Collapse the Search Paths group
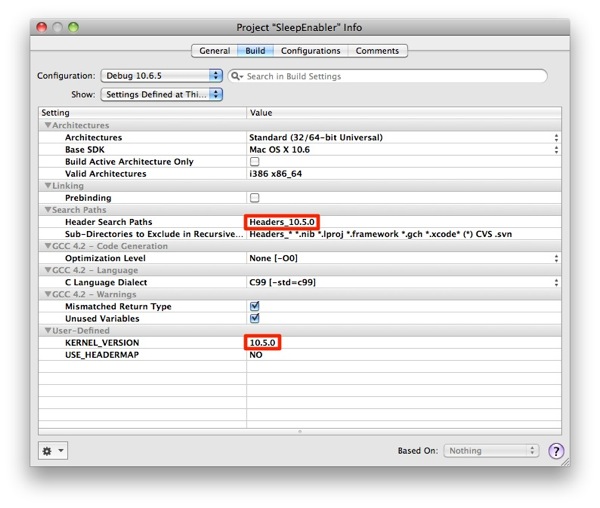Screen dimensions: 600x508 tap(48, 210)
